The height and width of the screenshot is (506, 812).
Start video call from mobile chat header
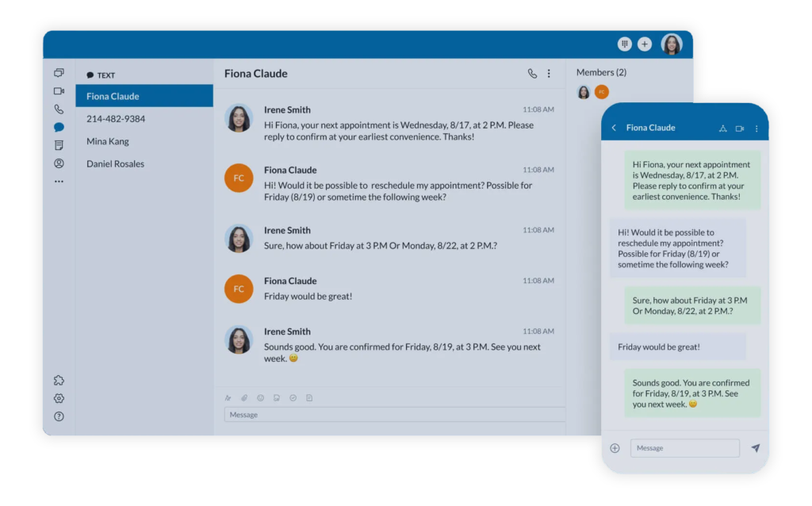pyautogui.click(x=739, y=128)
